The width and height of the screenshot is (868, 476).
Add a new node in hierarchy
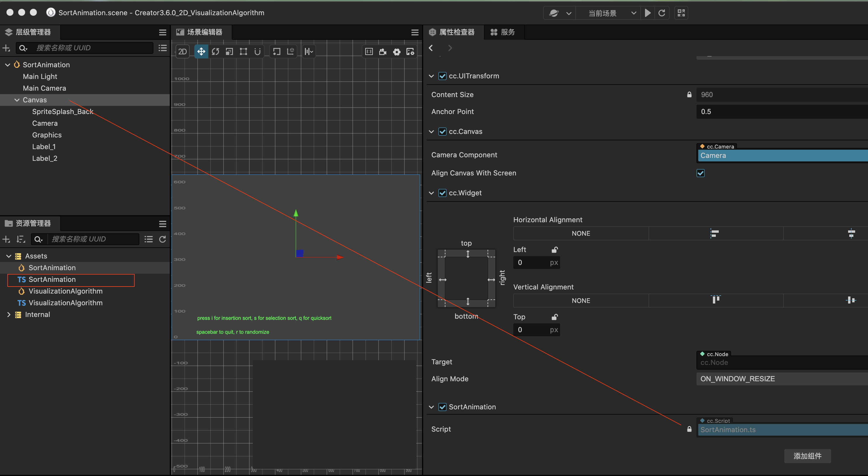click(x=6, y=48)
